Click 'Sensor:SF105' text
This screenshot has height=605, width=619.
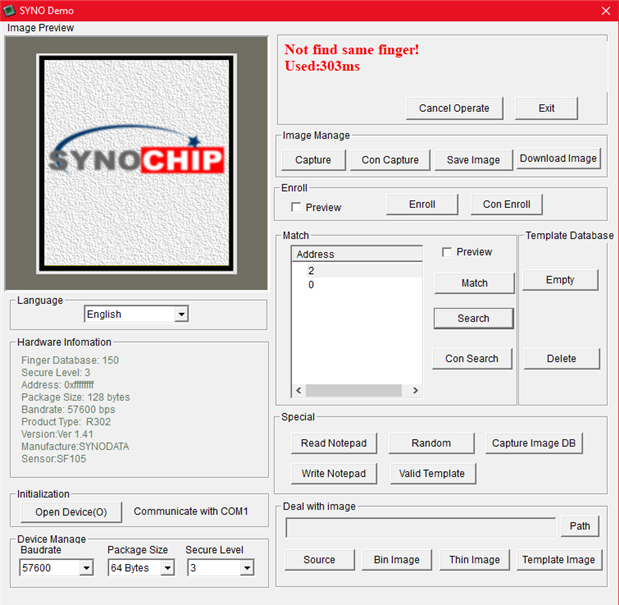(54, 459)
